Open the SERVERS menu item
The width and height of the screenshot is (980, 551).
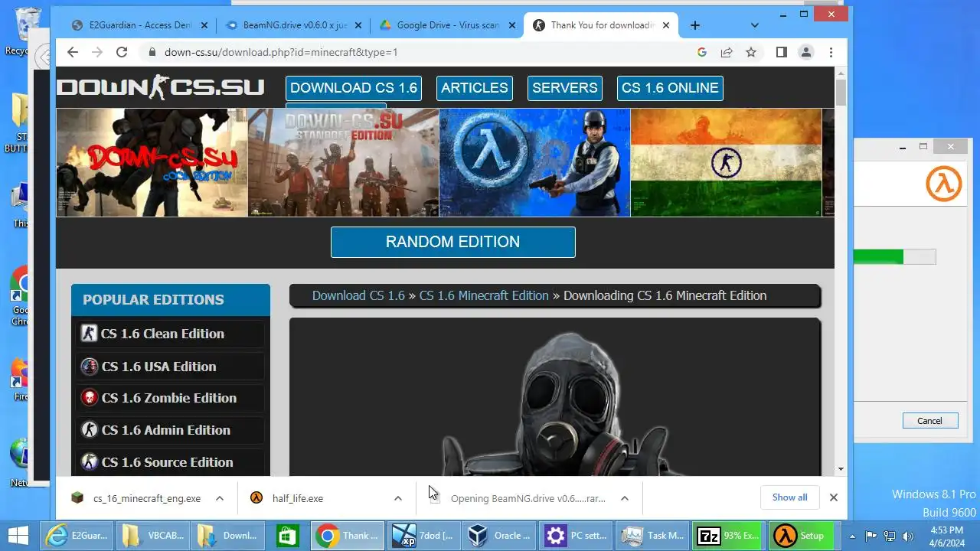pos(565,88)
